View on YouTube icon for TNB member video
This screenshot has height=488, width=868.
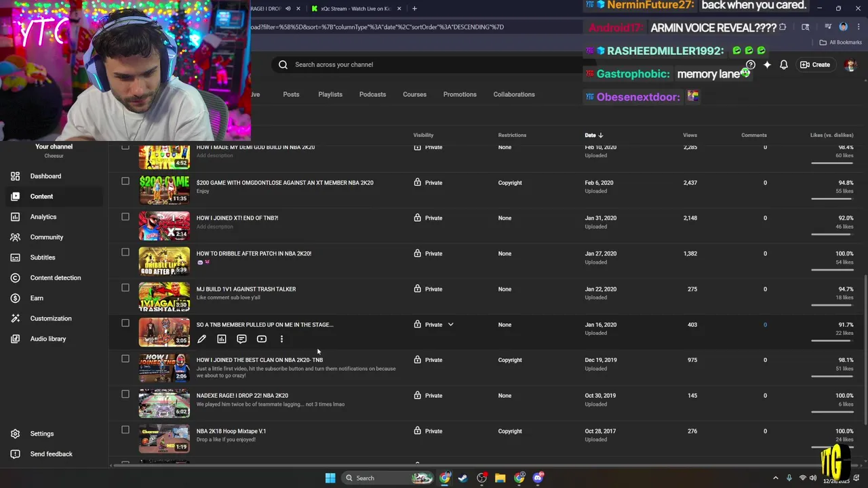coord(262,339)
